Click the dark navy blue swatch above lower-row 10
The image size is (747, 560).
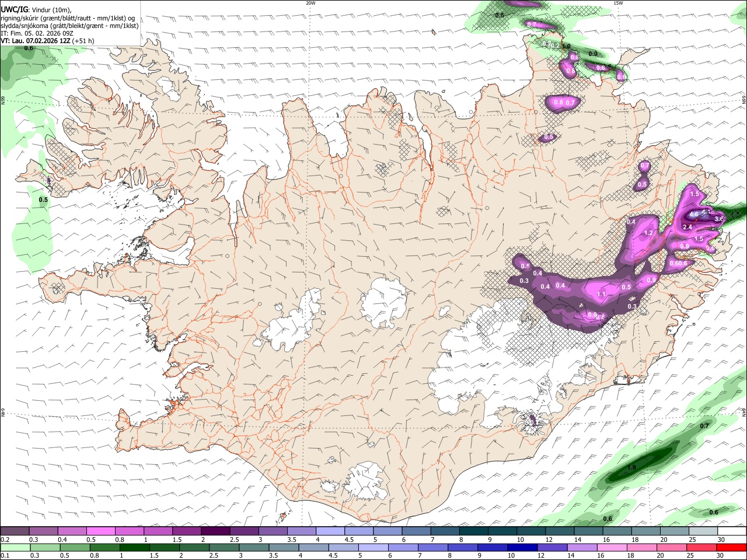tap(521, 548)
